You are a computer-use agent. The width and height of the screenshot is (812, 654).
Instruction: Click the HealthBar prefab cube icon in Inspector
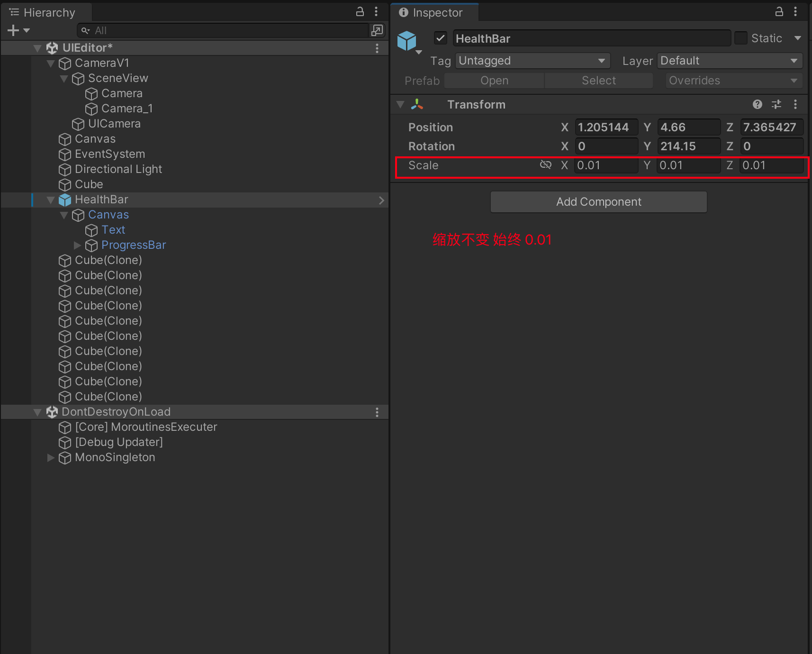click(407, 41)
